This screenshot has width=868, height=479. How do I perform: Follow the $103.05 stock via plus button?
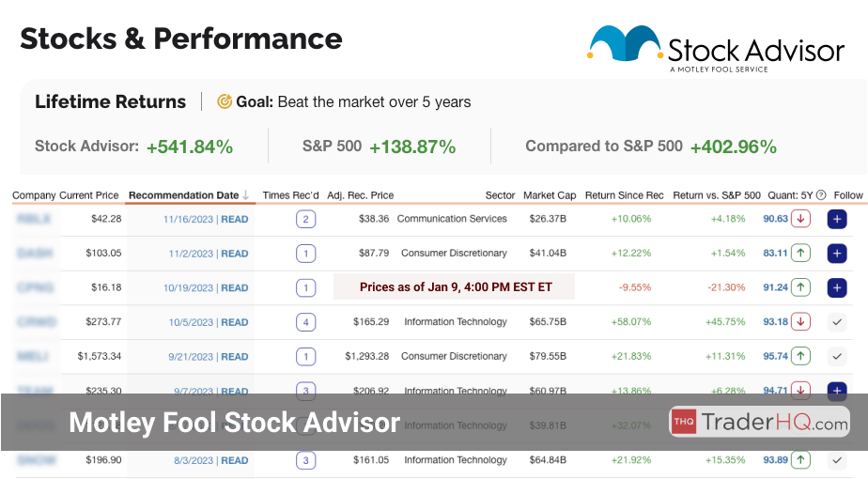click(x=837, y=254)
